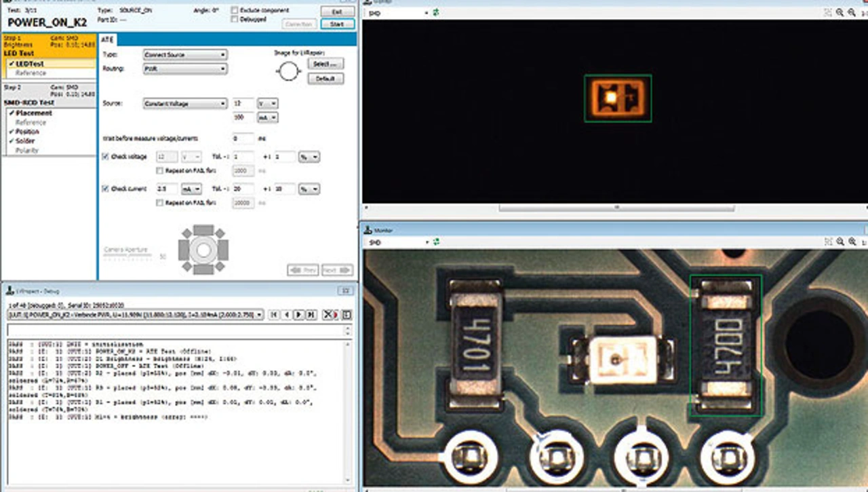Jump to first debug result
Viewport: 868px width, 492px height.
pyautogui.click(x=273, y=315)
